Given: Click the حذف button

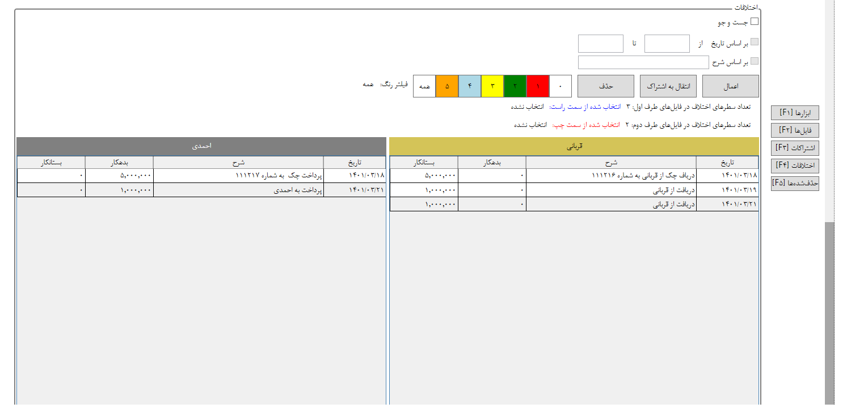Looking at the screenshot, I should point(605,86).
